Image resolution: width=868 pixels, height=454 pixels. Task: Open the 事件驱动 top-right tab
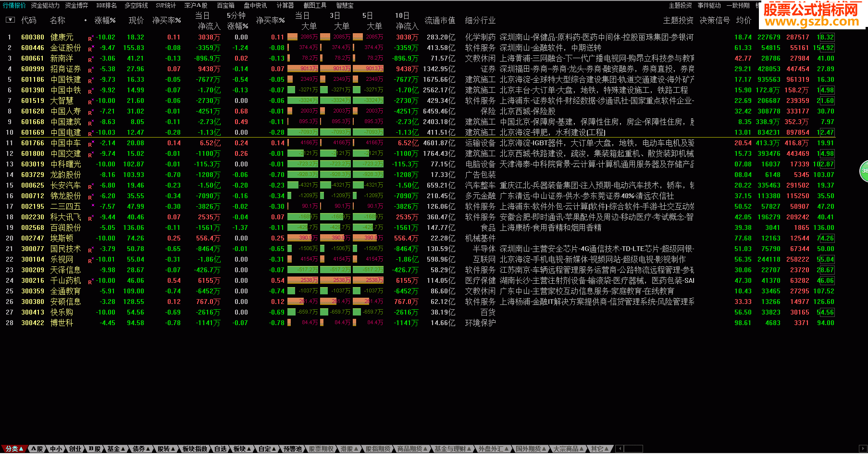709,5
